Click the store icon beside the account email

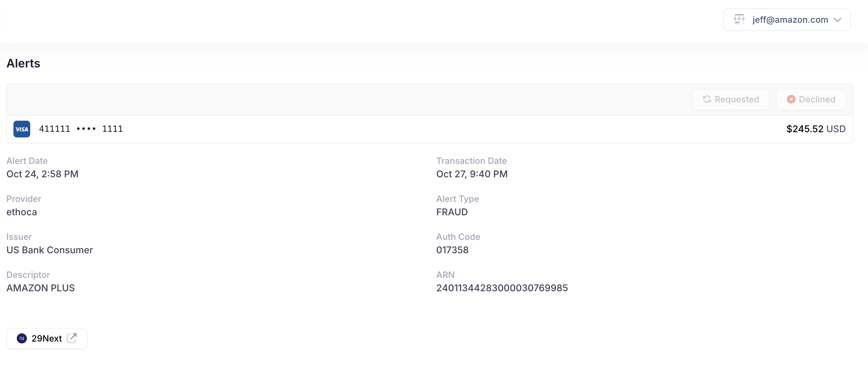tap(739, 19)
